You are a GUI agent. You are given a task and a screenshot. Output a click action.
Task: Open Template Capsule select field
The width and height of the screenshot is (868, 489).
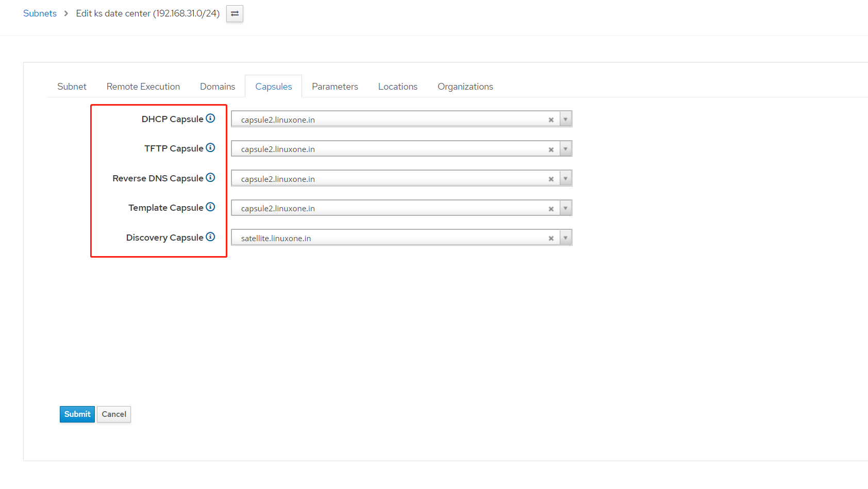402,208
